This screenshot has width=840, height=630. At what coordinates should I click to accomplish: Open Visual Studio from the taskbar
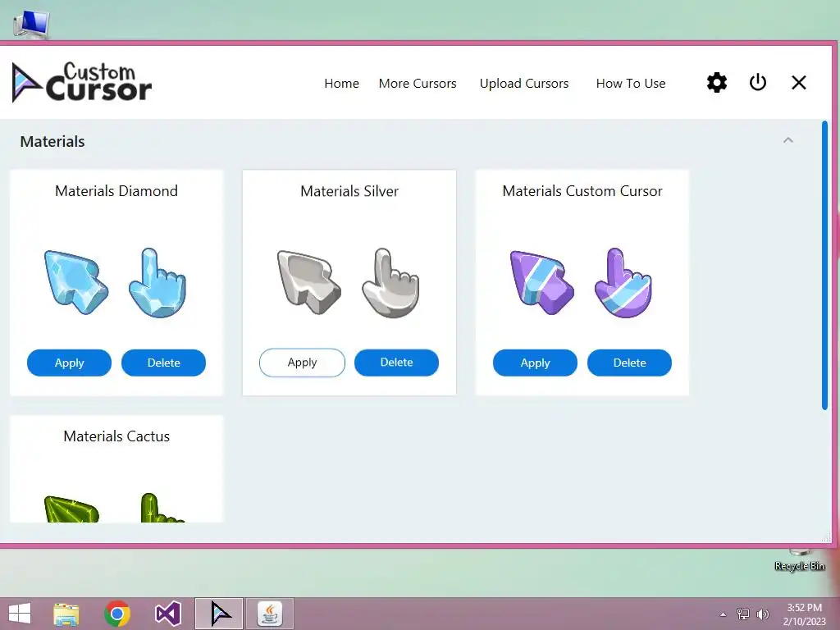point(167,614)
